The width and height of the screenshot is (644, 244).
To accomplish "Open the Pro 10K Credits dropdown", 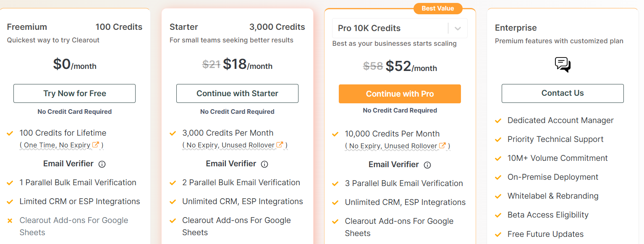I will point(400,28).
